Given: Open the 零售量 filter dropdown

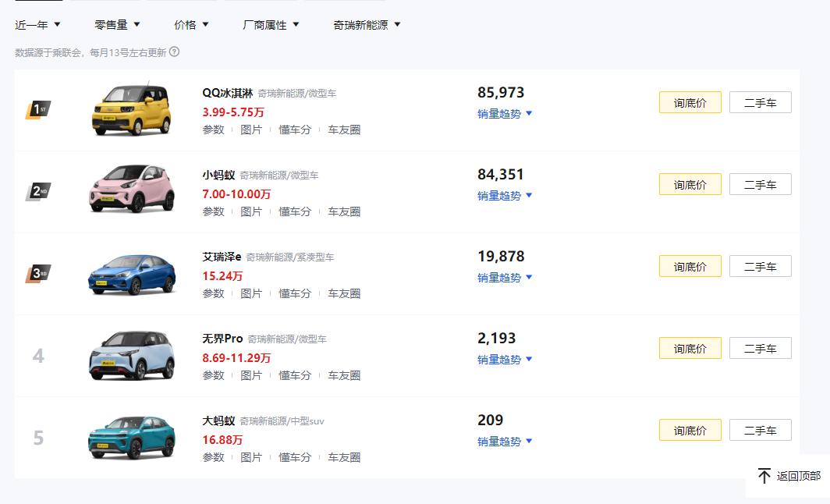Looking at the screenshot, I should [117, 25].
